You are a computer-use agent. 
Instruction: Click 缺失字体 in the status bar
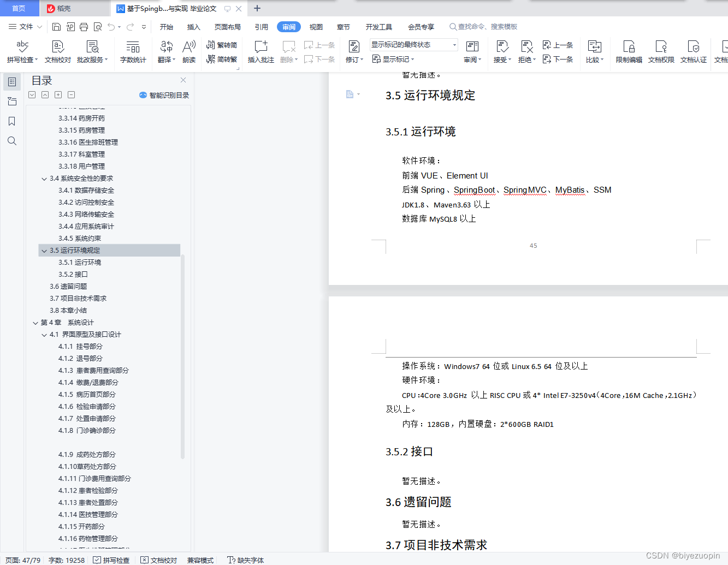[246, 560]
